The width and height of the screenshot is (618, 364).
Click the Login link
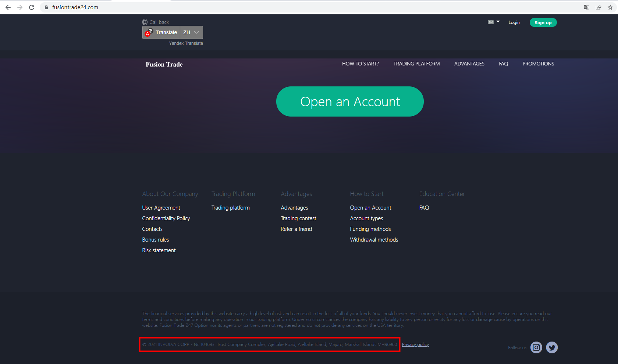pos(514,22)
